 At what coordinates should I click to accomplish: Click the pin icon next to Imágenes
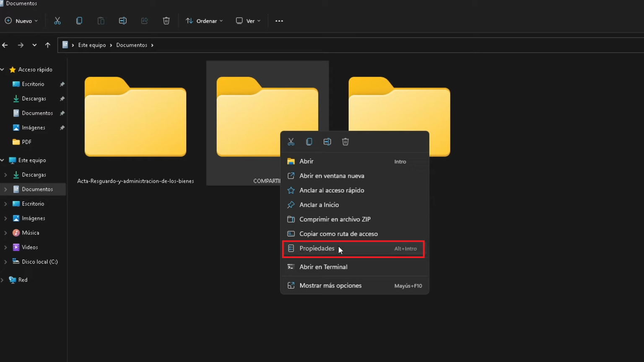point(62,128)
